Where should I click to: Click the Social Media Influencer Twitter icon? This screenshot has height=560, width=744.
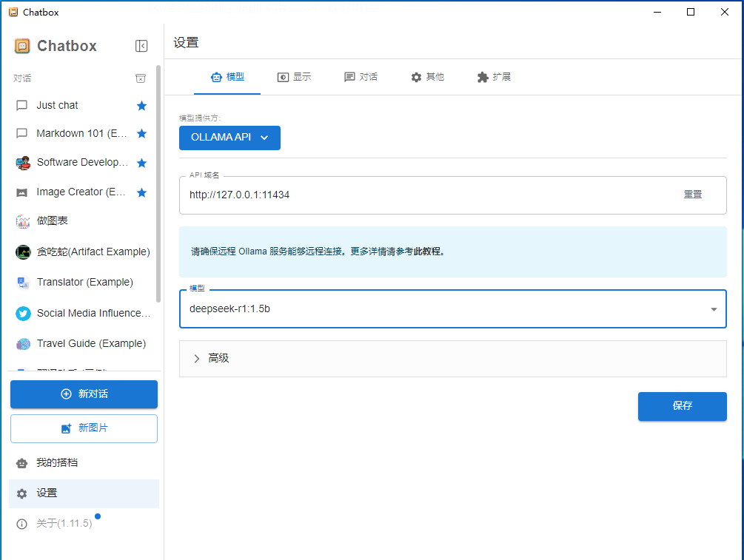tap(23, 314)
